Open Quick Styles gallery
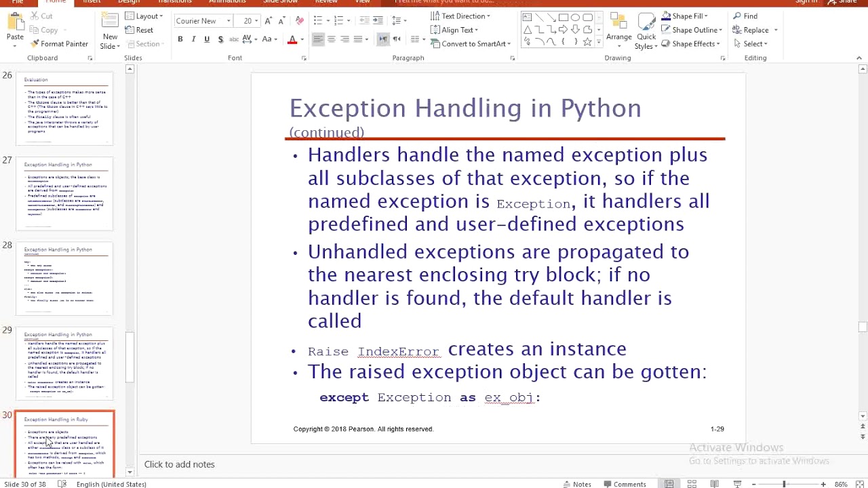 coord(646,31)
